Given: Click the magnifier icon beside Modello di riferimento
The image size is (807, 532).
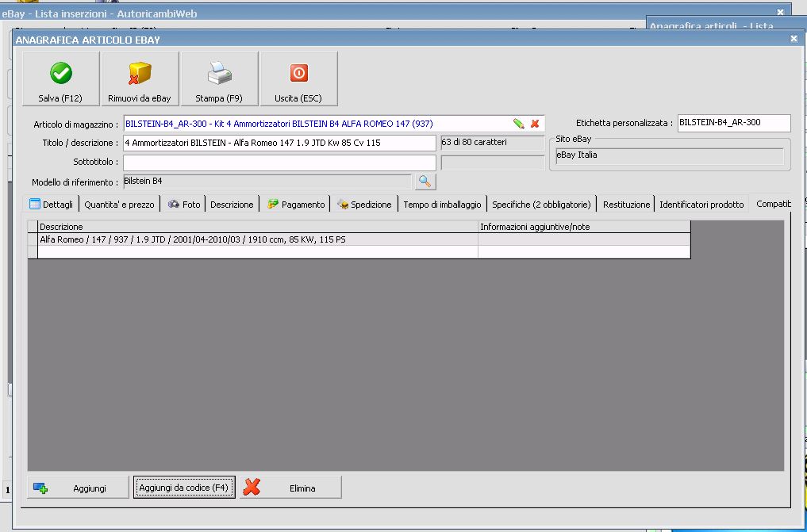Looking at the screenshot, I should point(425,182).
